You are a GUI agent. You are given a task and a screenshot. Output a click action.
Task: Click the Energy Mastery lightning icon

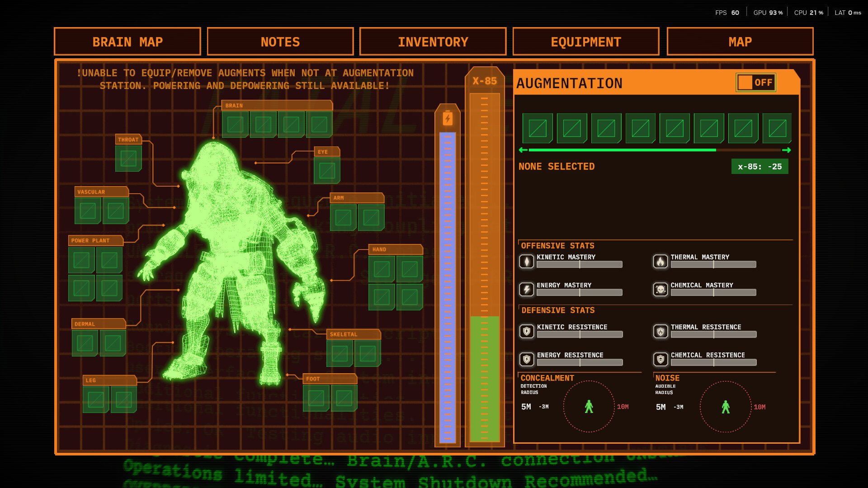tap(527, 289)
